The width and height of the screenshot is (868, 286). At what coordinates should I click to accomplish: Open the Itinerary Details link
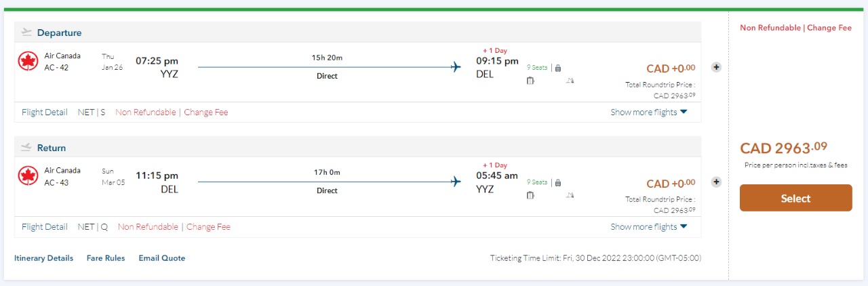point(43,258)
